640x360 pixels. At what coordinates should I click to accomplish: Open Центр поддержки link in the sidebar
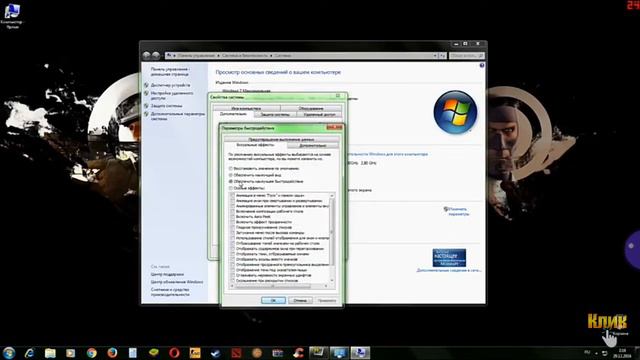pyautogui.click(x=167, y=274)
